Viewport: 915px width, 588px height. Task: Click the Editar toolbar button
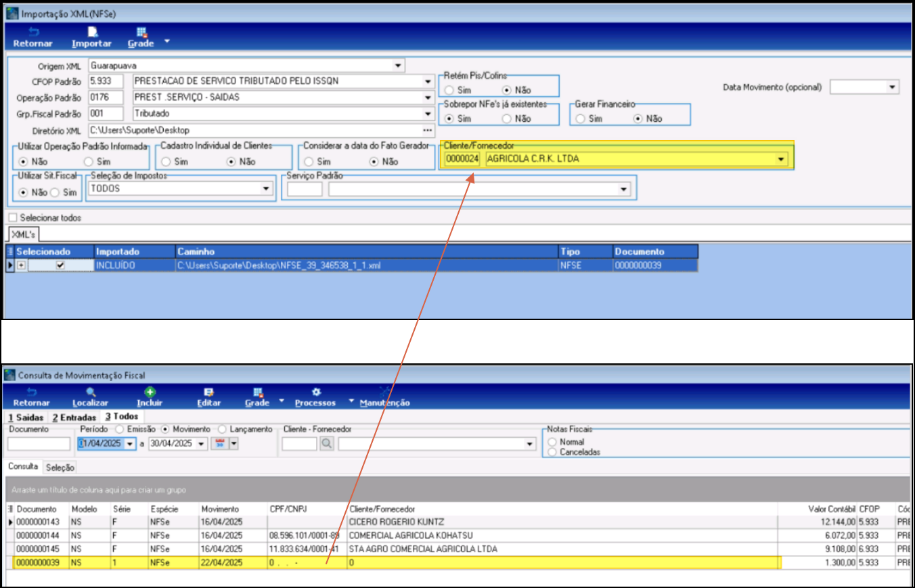208,397
